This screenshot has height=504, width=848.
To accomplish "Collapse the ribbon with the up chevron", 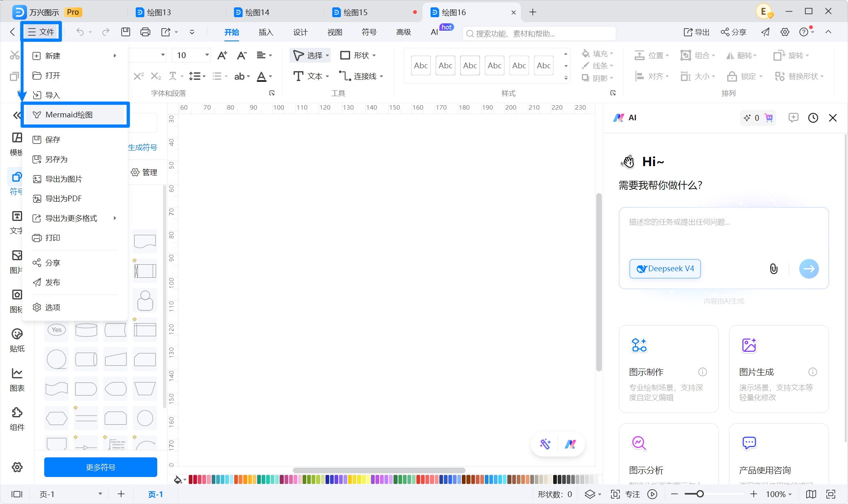I will [828, 32].
